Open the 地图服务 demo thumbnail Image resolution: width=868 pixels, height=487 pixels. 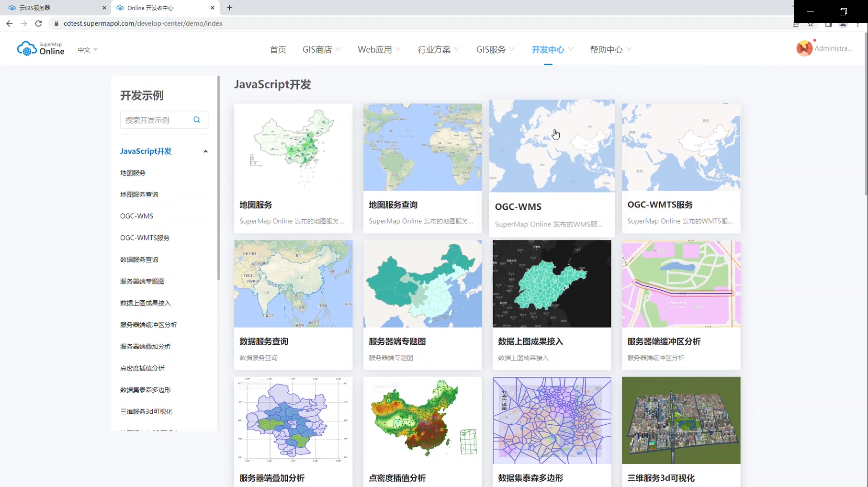pos(293,147)
